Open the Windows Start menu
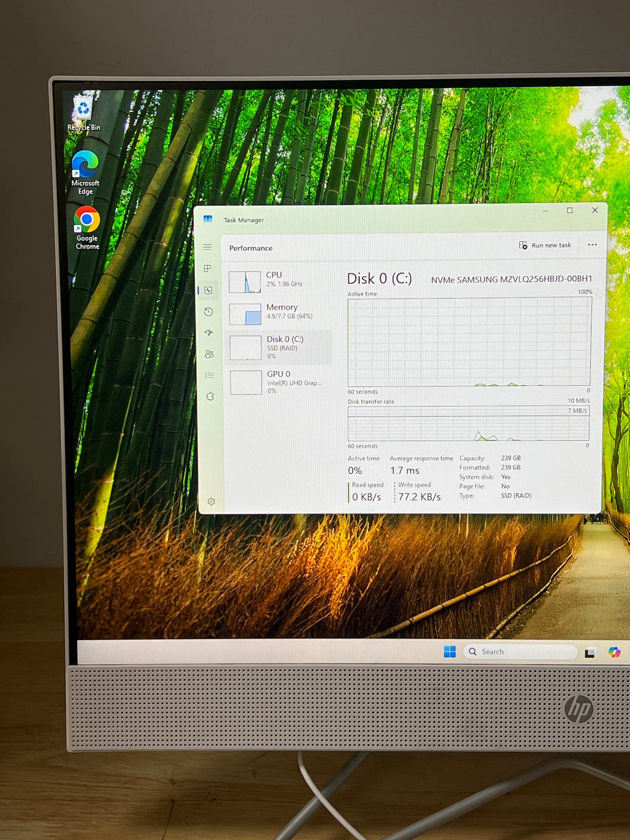 click(x=450, y=652)
